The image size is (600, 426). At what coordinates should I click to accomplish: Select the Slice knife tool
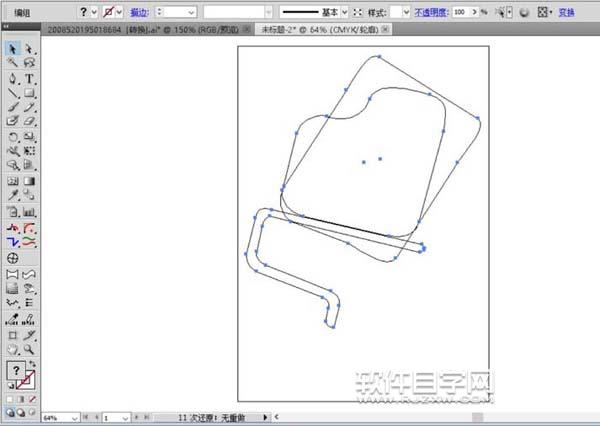29,335
